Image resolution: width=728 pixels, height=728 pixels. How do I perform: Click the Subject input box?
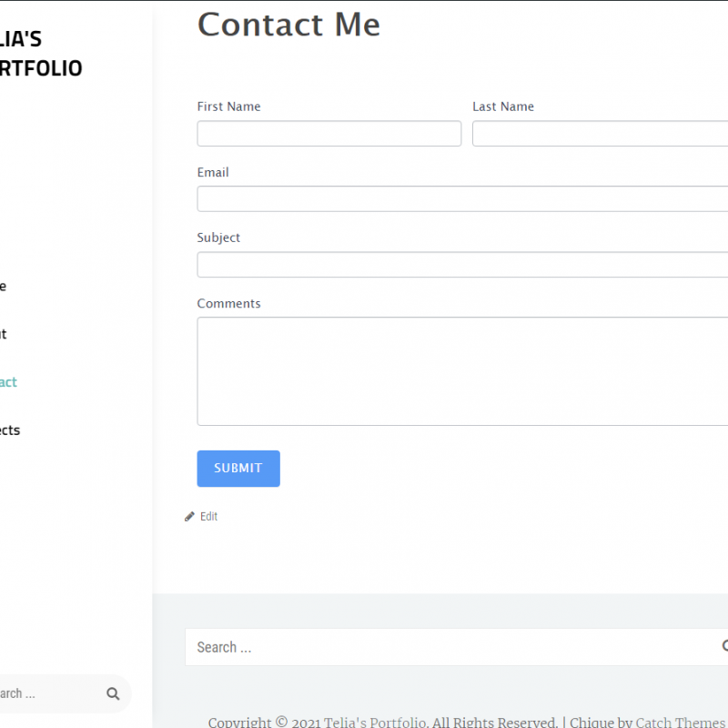coord(455,264)
